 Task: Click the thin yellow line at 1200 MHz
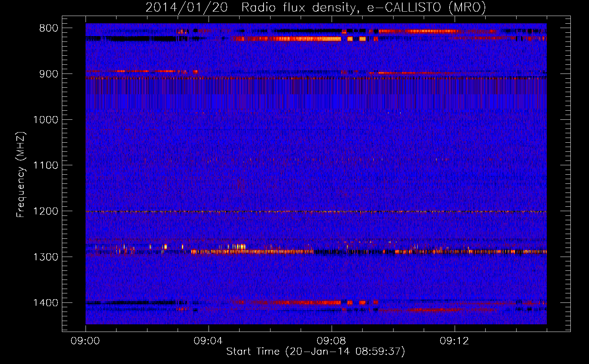pos(316,211)
